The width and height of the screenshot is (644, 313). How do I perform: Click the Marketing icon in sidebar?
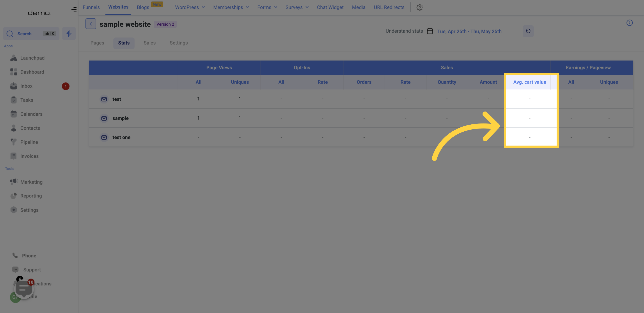[14, 182]
